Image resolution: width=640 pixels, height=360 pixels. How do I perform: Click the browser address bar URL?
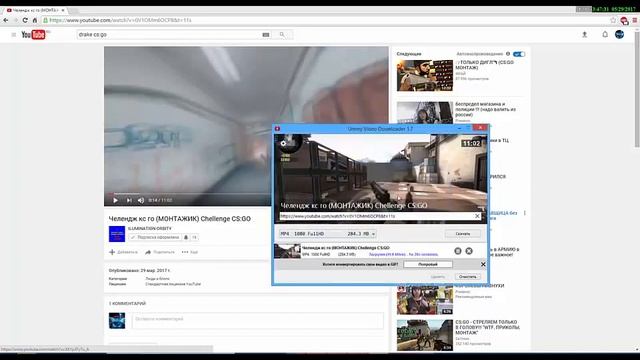click(x=120, y=20)
